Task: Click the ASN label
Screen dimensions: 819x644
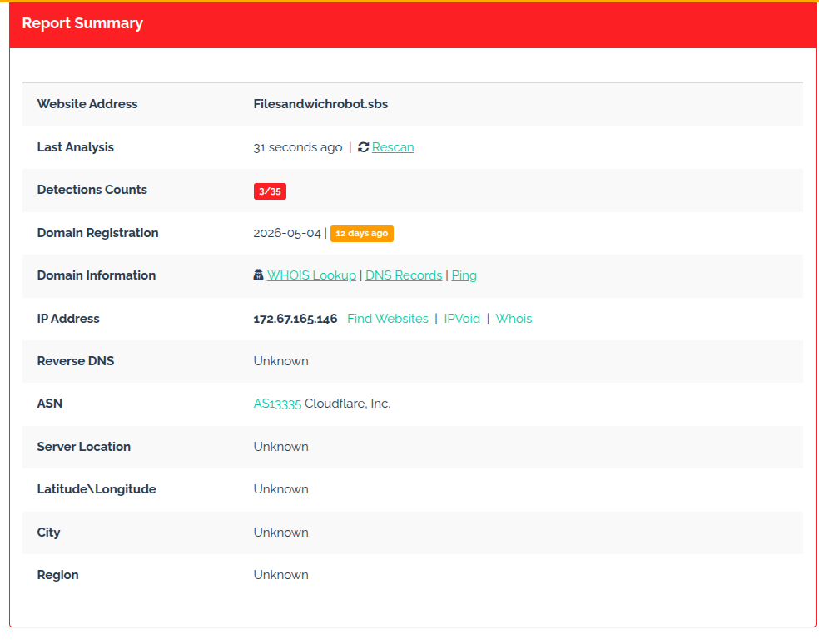Action: 50,404
